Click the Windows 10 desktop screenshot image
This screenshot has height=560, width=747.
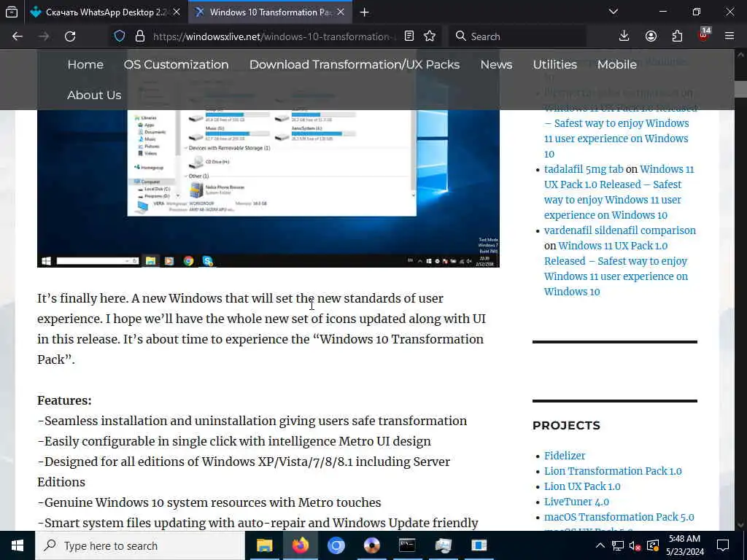pos(268,188)
